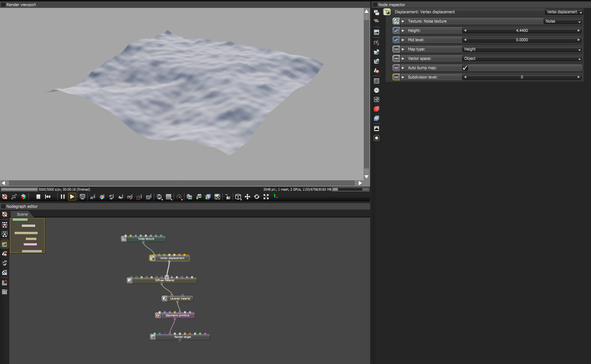Click the highlighted play render button
The width and height of the screenshot is (591, 364).
[x=72, y=197]
